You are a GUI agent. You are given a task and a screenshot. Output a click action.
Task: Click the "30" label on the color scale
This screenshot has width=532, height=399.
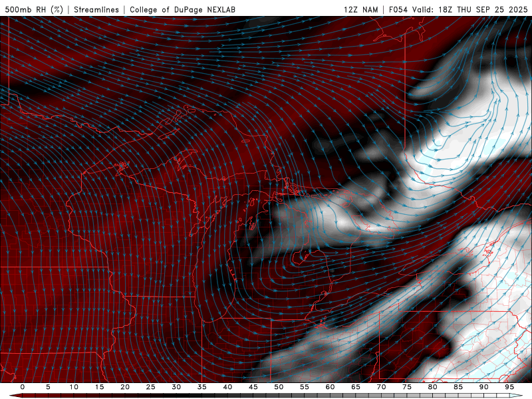point(176,387)
